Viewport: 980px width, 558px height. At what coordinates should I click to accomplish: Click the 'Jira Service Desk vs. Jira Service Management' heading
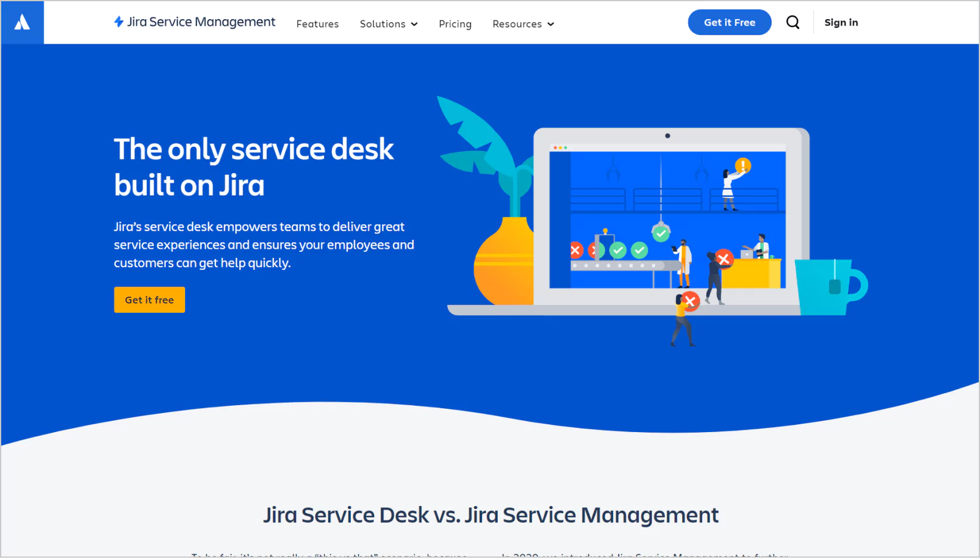[x=491, y=515]
